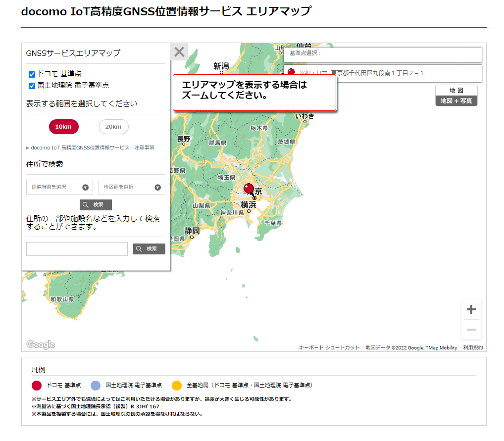Image resolution: width=504 pixels, height=441 pixels.
Task: Click the いわき city label on the map
Action: coord(304,116)
